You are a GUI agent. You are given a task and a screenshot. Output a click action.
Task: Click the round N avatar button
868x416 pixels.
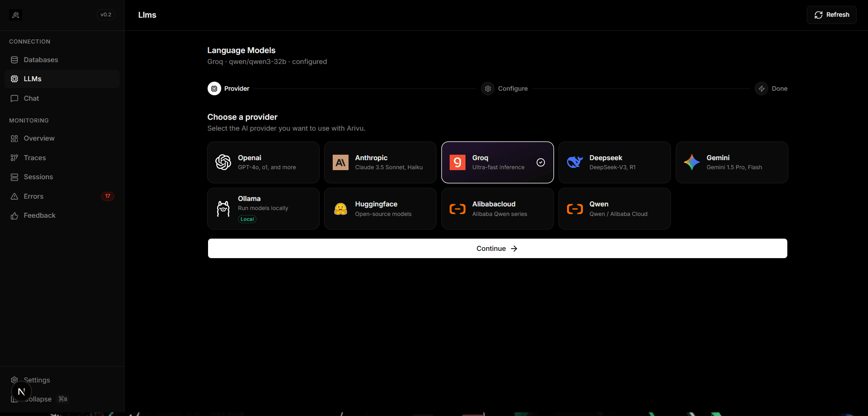(x=21, y=392)
